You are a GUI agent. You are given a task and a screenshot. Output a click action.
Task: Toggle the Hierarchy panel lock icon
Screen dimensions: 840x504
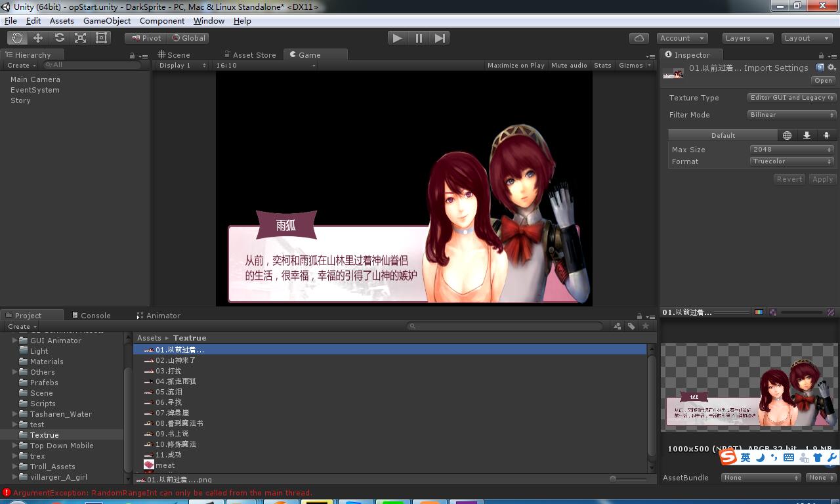[133, 56]
